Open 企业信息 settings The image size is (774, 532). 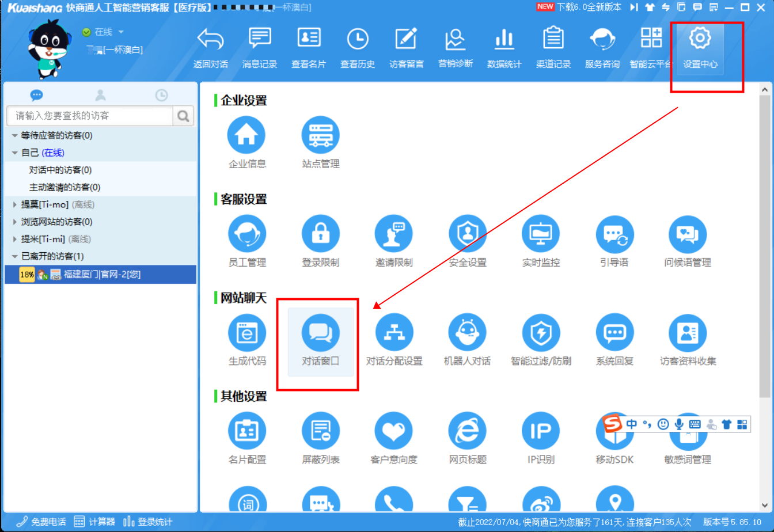pyautogui.click(x=246, y=136)
